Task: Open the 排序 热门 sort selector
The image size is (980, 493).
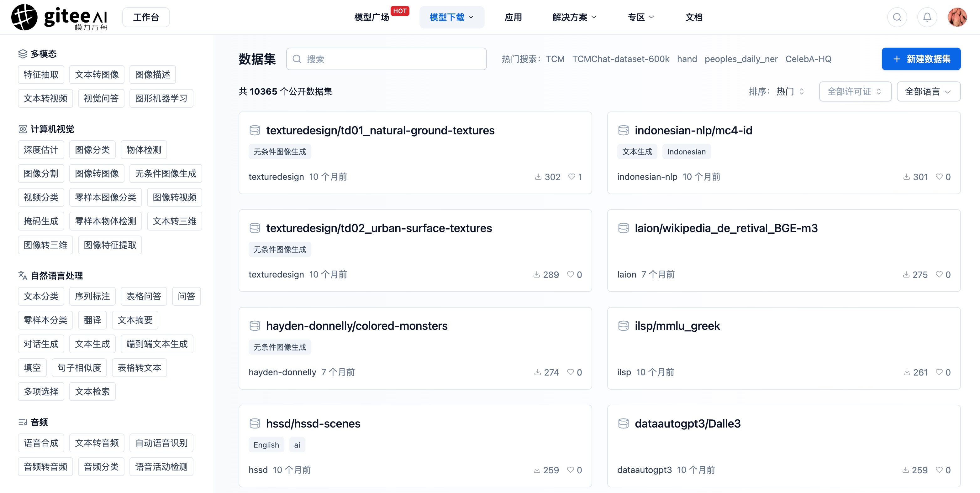Action: (790, 91)
